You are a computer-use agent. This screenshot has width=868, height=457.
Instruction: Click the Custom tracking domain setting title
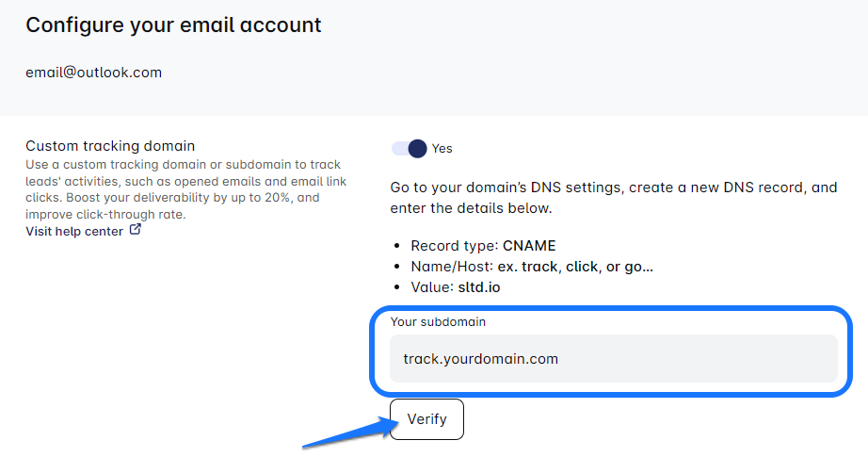pos(110,146)
